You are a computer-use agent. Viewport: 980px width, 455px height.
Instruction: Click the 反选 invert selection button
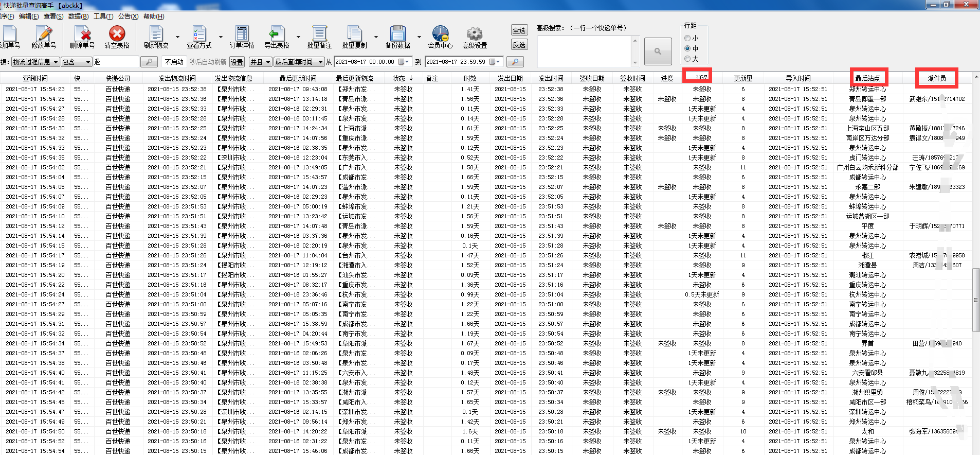click(x=519, y=45)
